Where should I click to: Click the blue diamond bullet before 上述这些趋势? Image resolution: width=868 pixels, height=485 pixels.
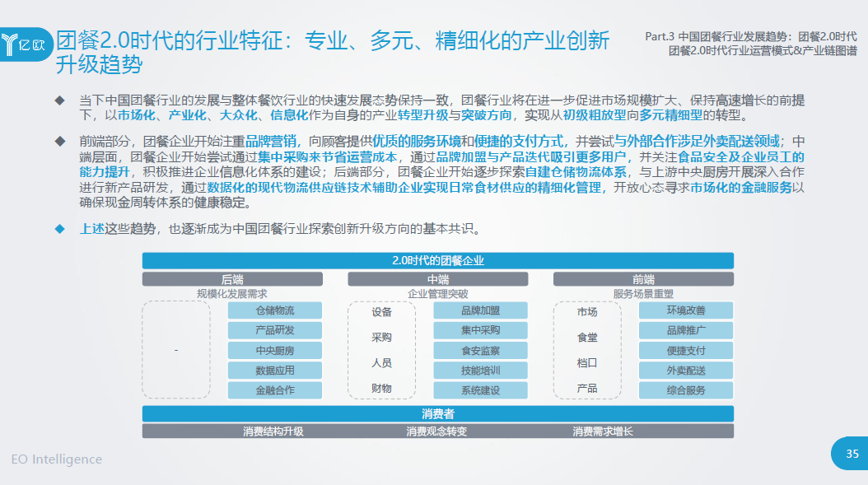59,228
